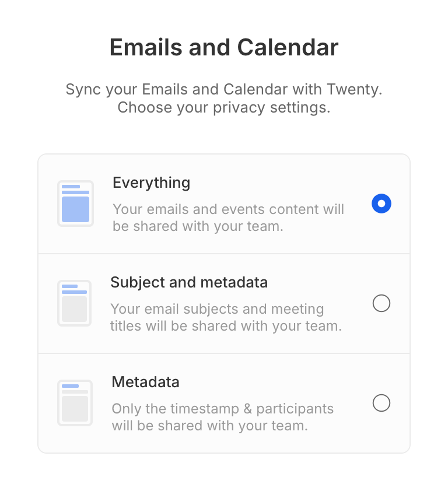The width and height of the screenshot is (448, 491).
Task: Click the Emails and Calendar title
Action: click(x=224, y=47)
